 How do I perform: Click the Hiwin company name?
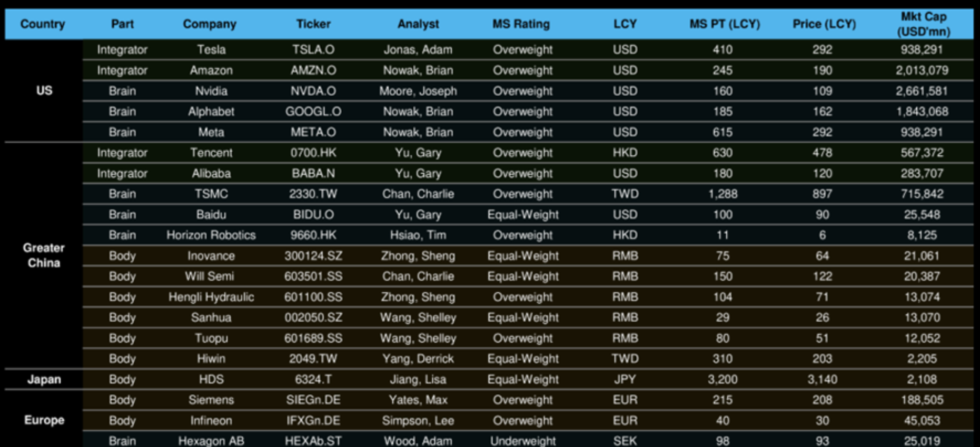coord(211,359)
